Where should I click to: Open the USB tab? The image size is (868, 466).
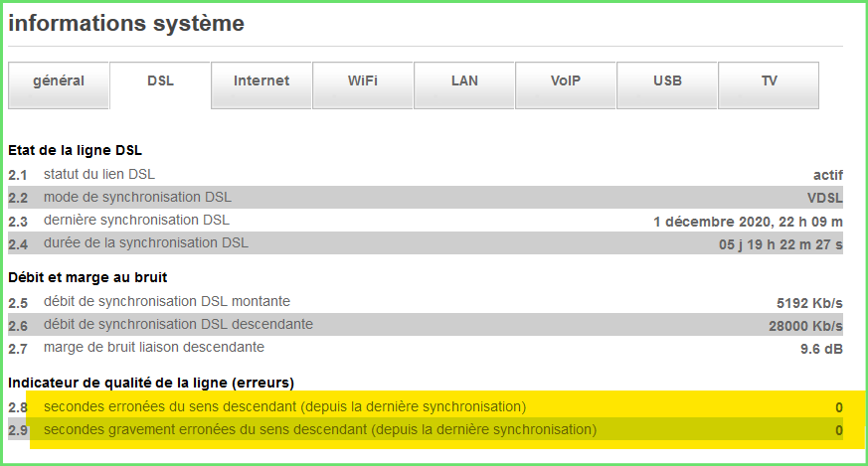[x=667, y=81]
